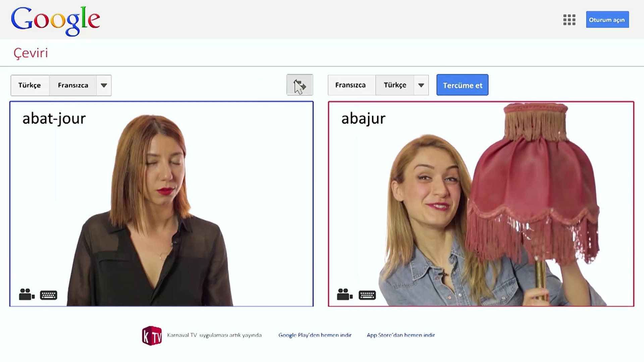Open the source language dropdown arrow

104,85
